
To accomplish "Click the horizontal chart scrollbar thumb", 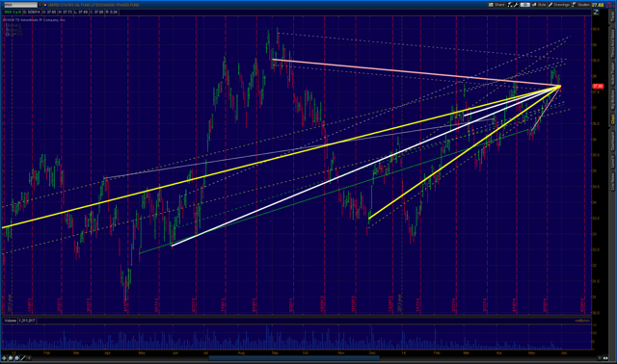I will pyautogui.click(x=294, y=357).
